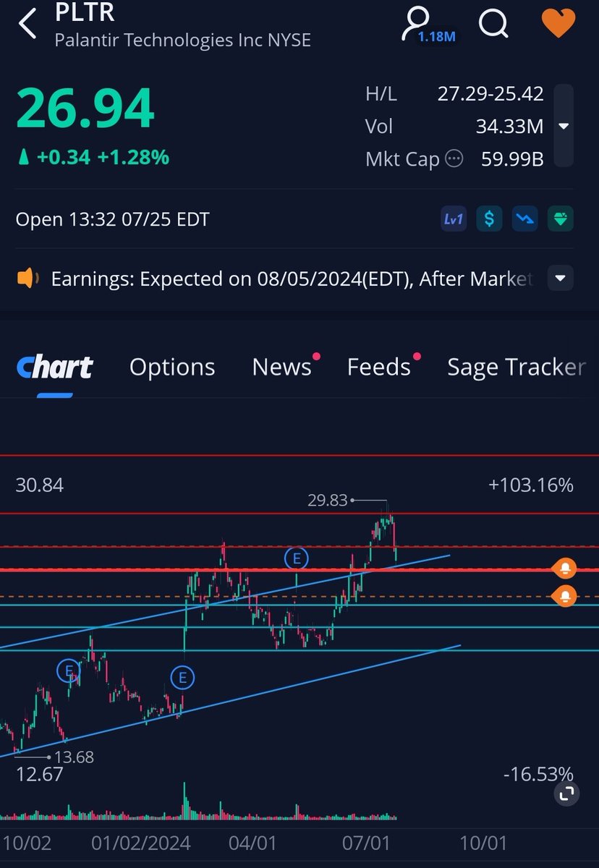
Task: Tap the upper orange price alert bell
Action: click(565, 569)
